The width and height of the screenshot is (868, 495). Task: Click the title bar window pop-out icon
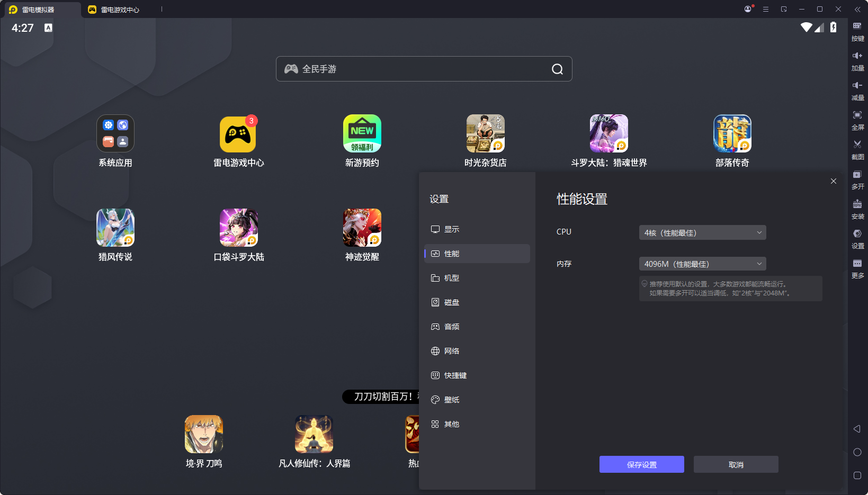(784, 9)
